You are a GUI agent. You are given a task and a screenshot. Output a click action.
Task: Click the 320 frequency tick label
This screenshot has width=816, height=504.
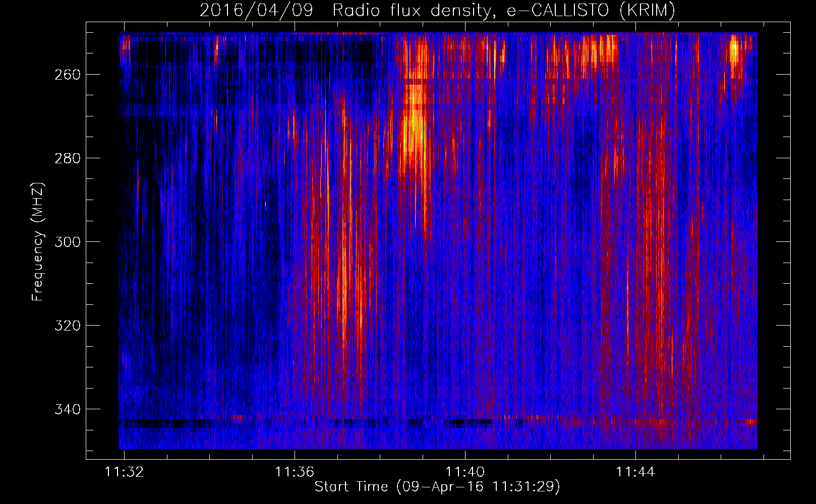(x=68, y=326)
